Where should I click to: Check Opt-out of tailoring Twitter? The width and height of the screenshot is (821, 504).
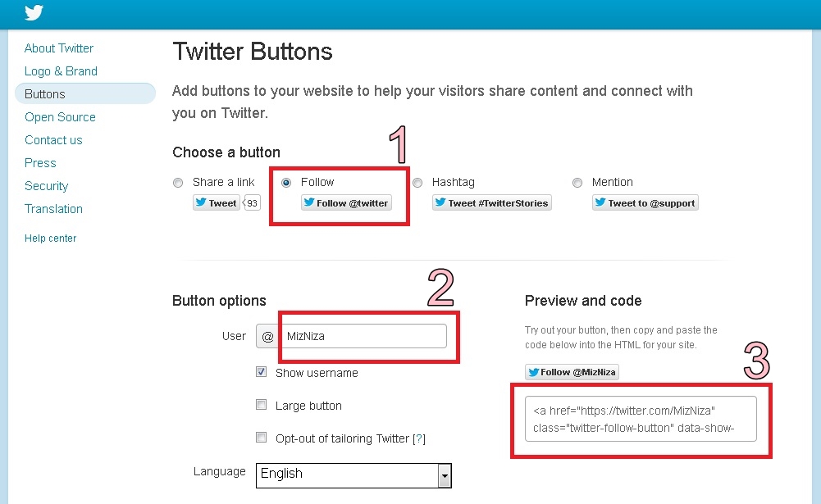262,438
